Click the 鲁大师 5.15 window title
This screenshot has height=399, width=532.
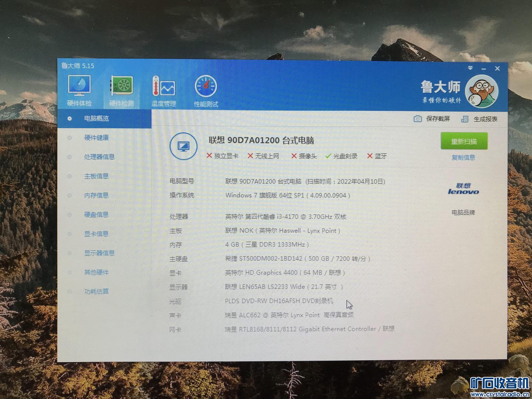78,66
